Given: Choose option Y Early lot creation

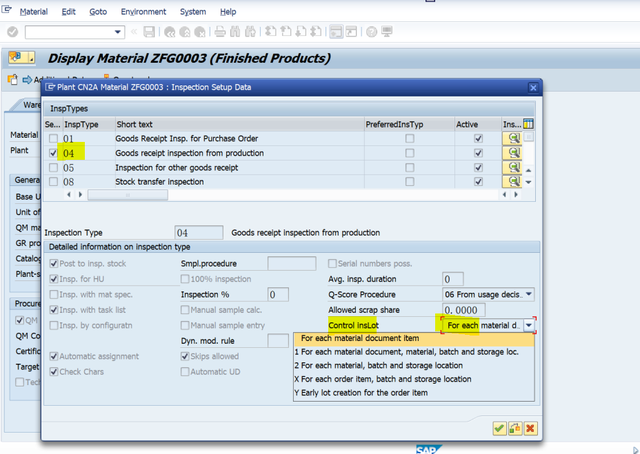Looking at the screenshot, I should [413, 393].
